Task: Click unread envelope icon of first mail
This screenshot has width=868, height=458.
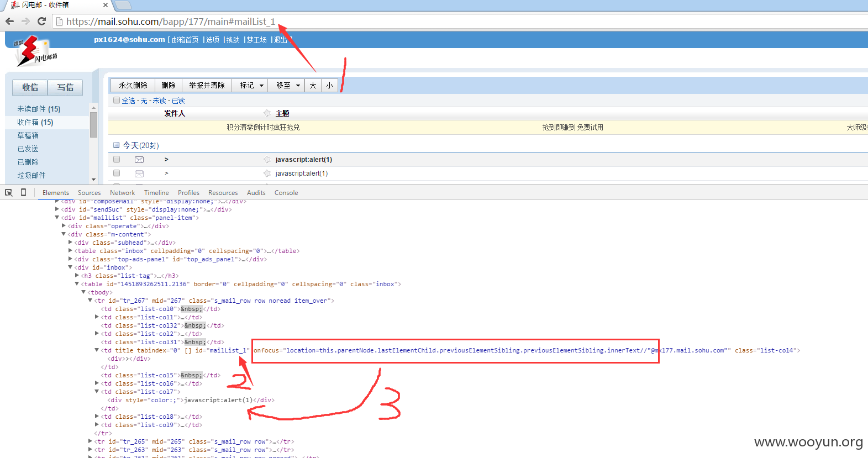Action: pyautogui.click(x=139, y=160)
